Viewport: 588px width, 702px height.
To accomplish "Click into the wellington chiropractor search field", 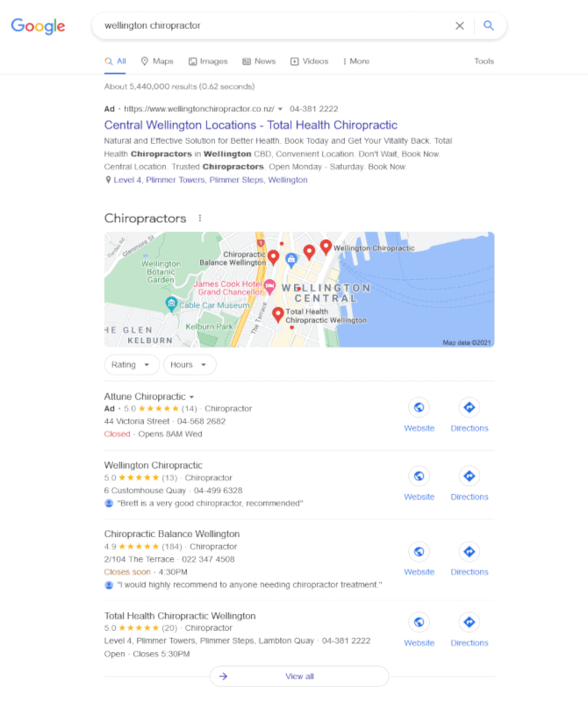I will tap(273, 25).
